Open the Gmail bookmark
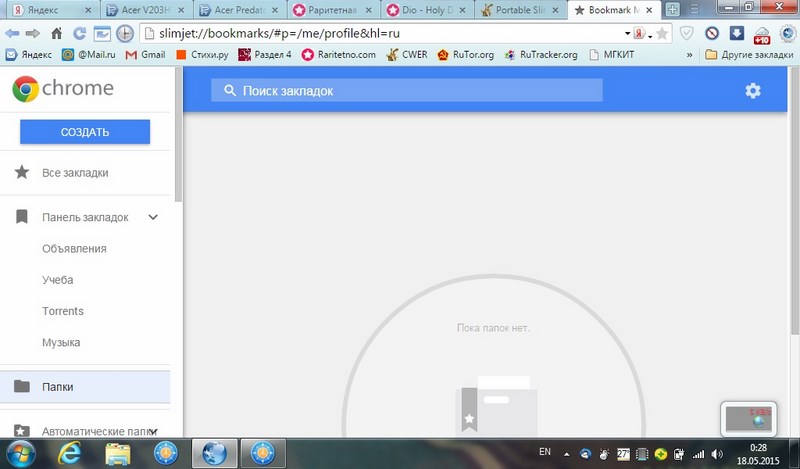Screen dimensions: 800x469 pyautogui.click(x=145, y=55)
